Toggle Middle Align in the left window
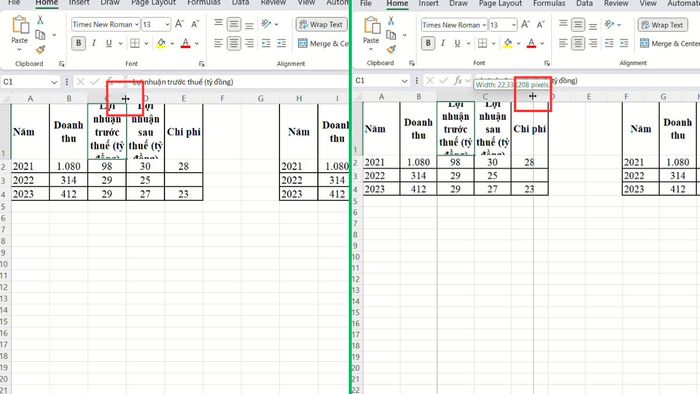The height and width of the screenshot is (394, 700). pyautogui.click(x=233, y=24)
